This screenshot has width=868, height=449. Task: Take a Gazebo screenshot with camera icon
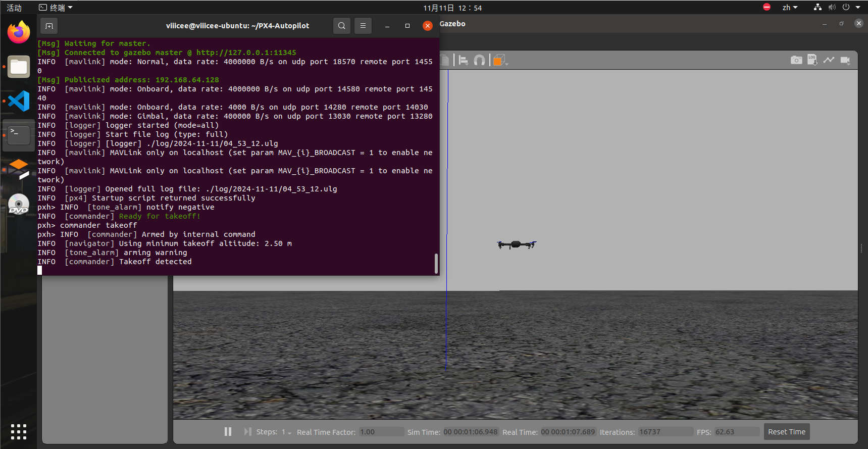[x=796, y=60]
